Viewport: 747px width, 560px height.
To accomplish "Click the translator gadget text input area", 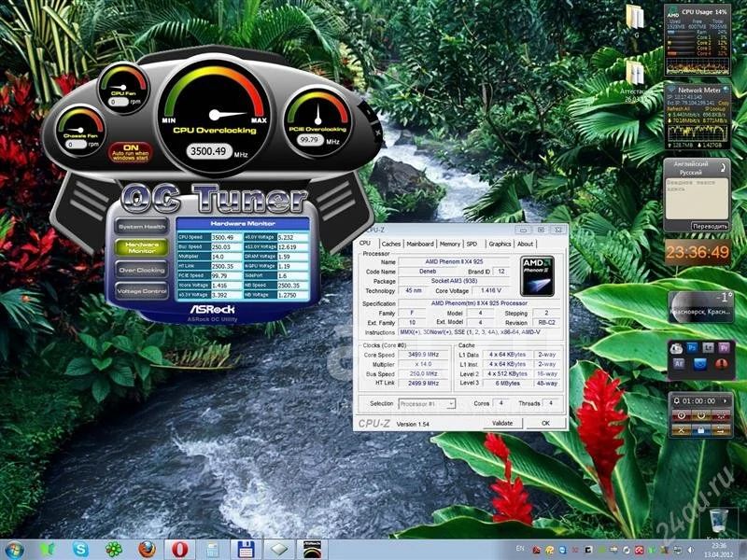I will click(x=697, y=199).
